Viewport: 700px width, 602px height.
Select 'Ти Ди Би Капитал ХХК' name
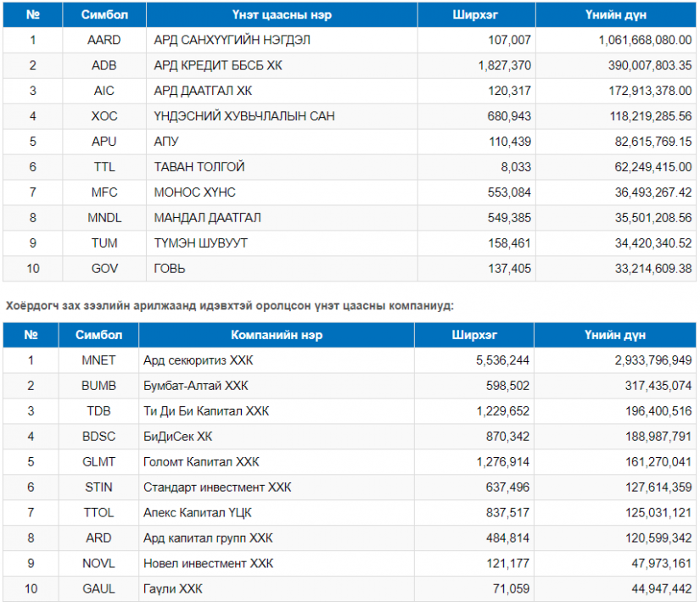point(206,411)
